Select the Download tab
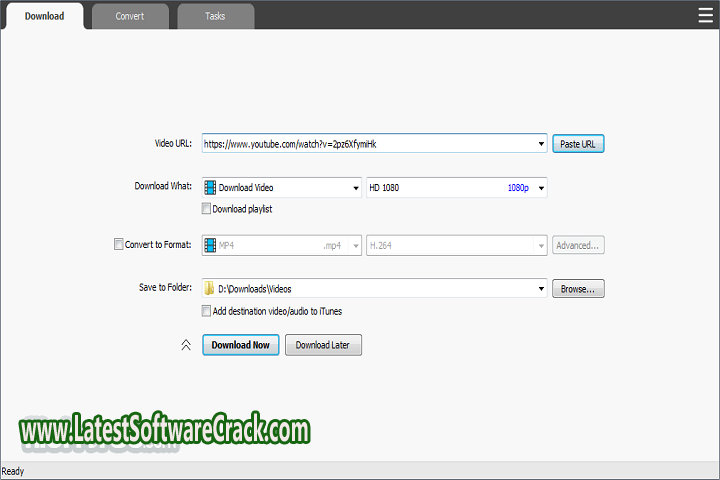The image size is (720, 480). [x=43, y=16]
